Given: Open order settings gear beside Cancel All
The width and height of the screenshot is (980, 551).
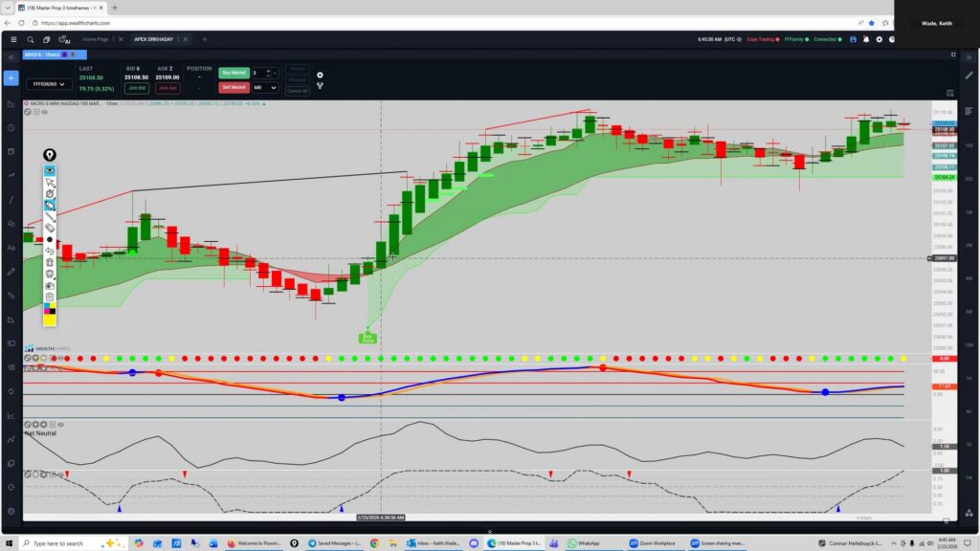Looking at the screenshot, I should tap(320, 75).
